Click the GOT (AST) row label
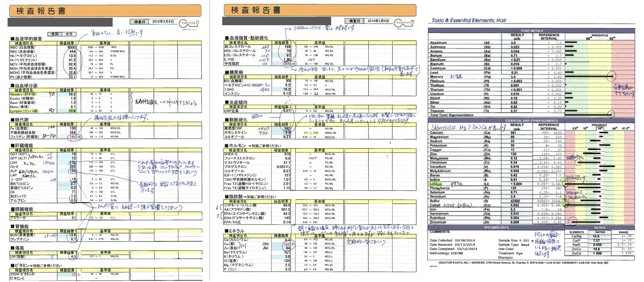The height and width of the screenshot is (282, 644). [x=19, y=154]
